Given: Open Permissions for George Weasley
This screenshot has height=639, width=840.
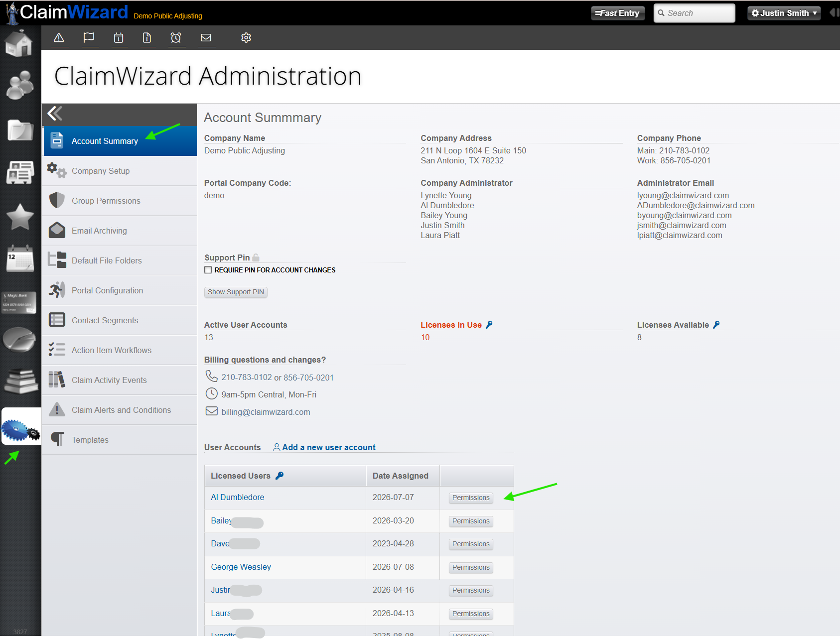Looking at the screenshot, I should [471, 567].
